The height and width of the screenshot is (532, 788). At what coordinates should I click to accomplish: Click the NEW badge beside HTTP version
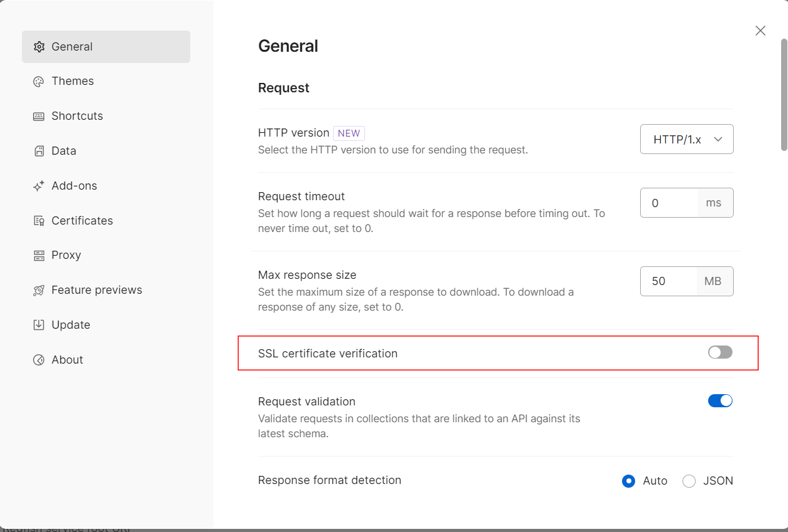pyautogui.click(x=349, y=133)
